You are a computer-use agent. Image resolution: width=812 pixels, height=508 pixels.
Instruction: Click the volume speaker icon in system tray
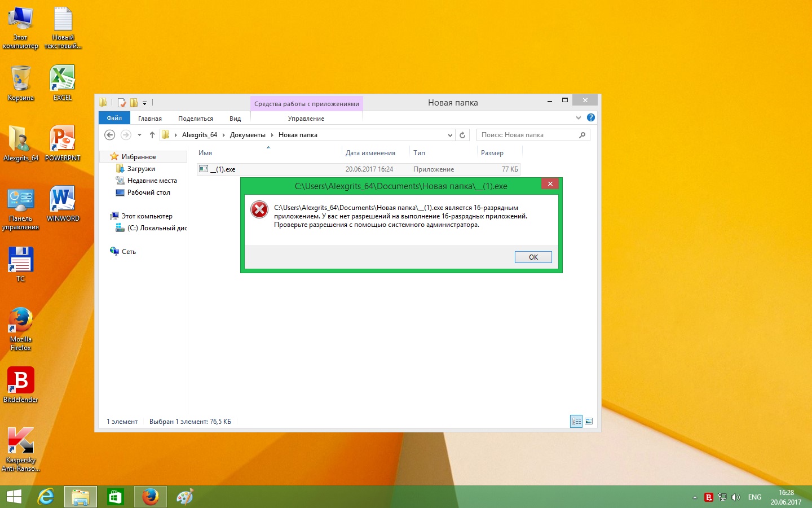coord(735,497)
